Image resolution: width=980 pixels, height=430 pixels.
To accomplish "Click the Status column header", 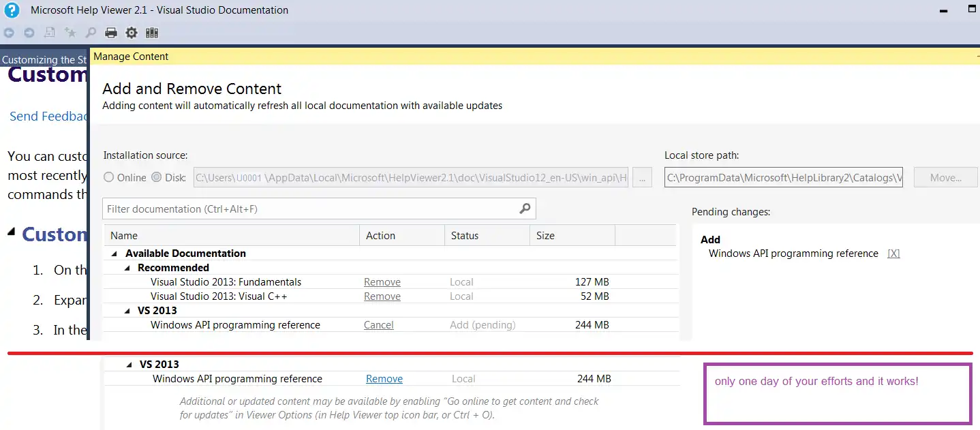I will (487, 235).
